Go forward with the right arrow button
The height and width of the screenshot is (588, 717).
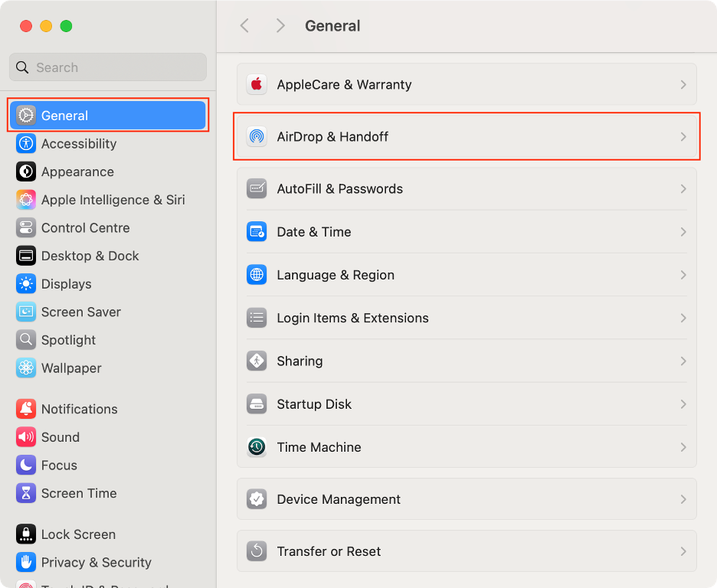(280, 25)
